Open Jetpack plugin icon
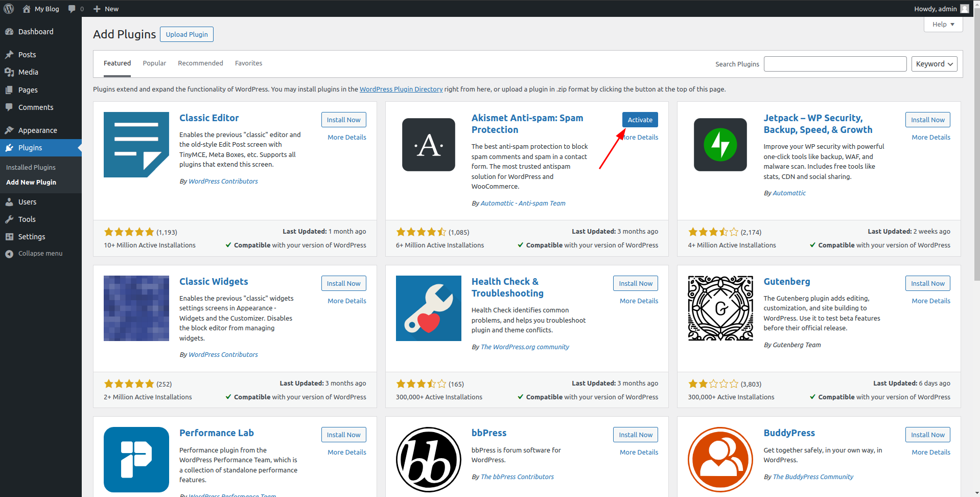Viewport: 980px width, 497px height. click(720, 145)
